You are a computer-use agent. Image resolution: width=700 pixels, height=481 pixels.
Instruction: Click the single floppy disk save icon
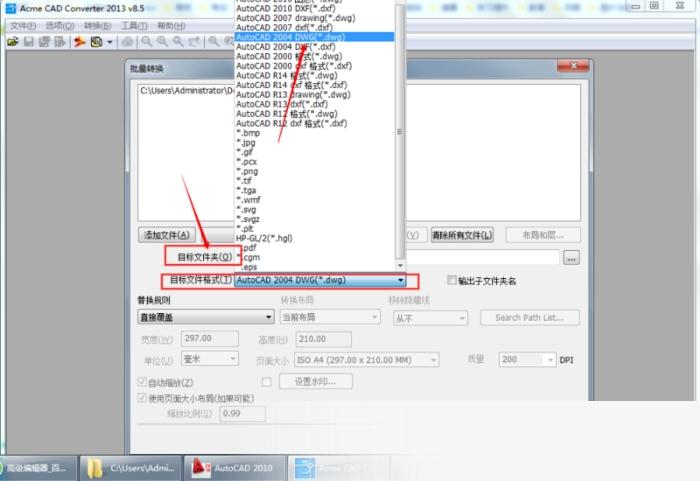[29, 42]
